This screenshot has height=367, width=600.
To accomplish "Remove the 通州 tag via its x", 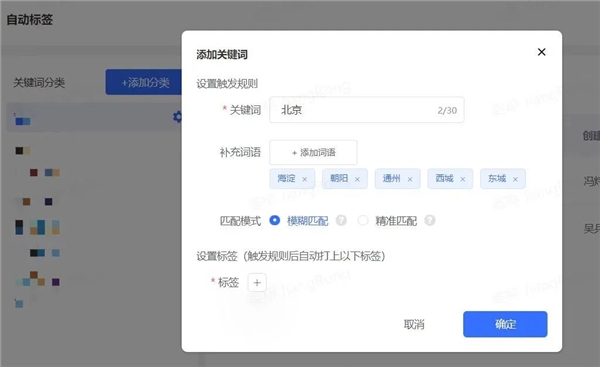I will coord(410,179).
